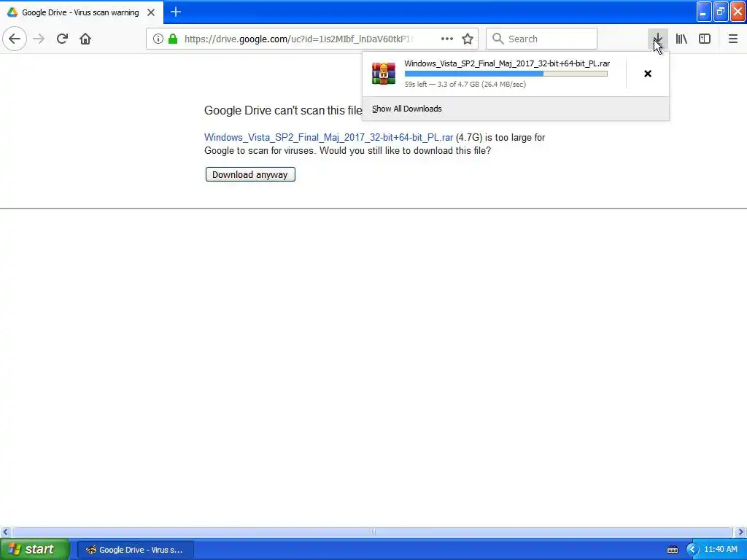This screenshot has height=560, width=747.
Task: Open page actions three-dot menu
Action: tap(447, 39)
